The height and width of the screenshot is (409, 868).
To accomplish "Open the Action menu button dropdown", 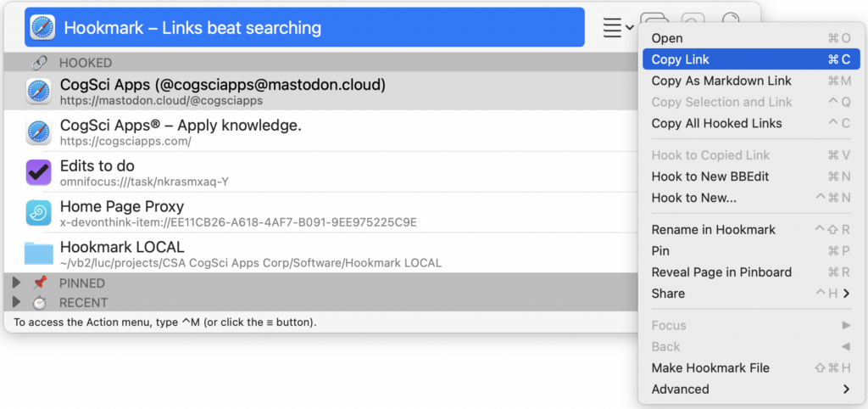I will 618,28.
